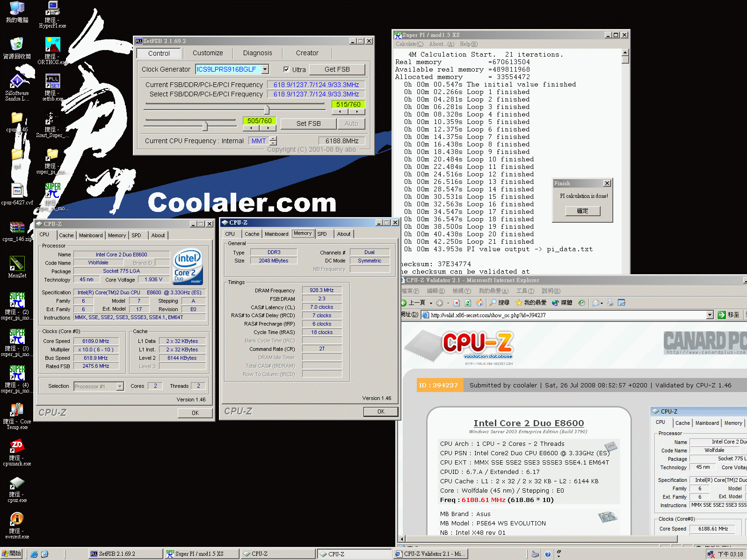Click URL address field in Internet Explorer
The image size is (747, 560).
[567, 315]
